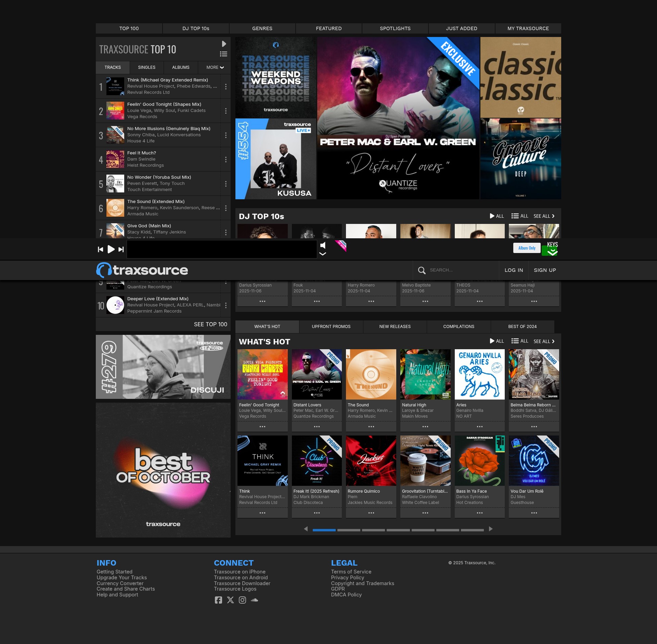Jump to last What's Hot carousel page

coord(472,530)
